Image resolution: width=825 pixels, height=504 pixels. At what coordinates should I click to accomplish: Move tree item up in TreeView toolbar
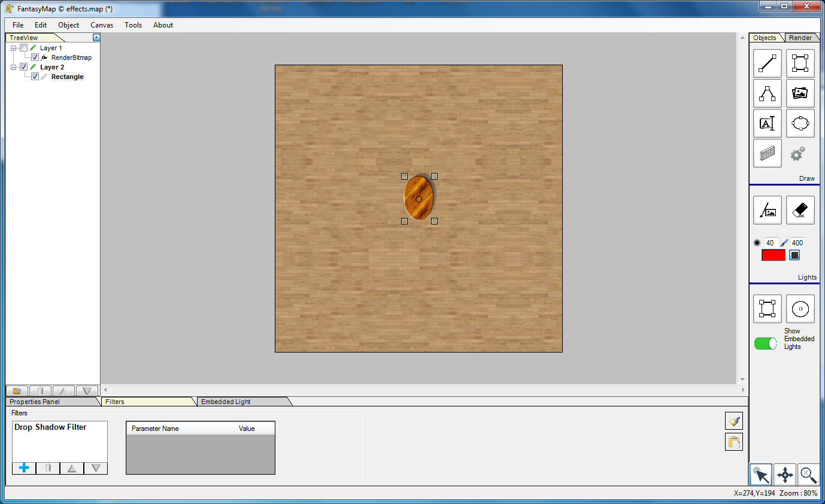[63, 391]
